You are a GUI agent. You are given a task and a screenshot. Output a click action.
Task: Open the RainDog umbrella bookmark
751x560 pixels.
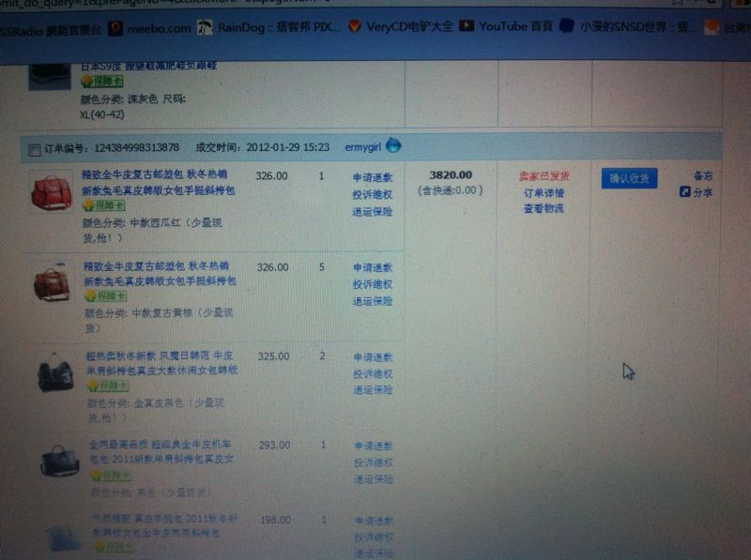(268, 28)
